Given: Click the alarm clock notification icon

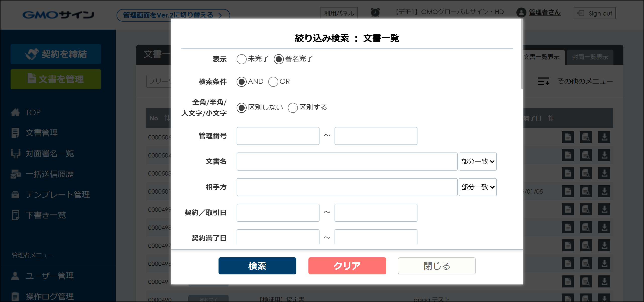Looking at the screenshot, I should pos(375,12).
